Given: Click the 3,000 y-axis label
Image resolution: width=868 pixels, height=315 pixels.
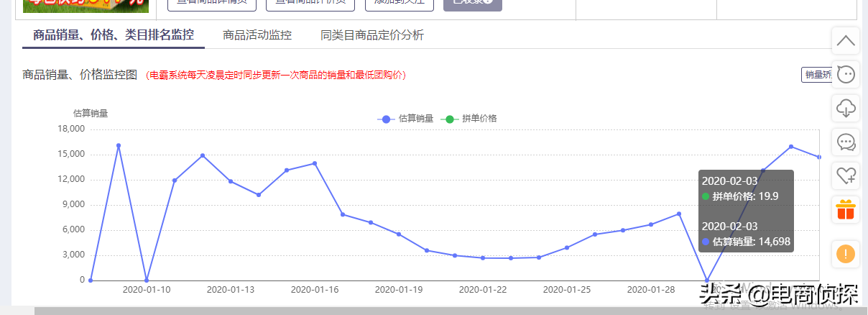Looking at the screenshot, I should pos(73,255).
